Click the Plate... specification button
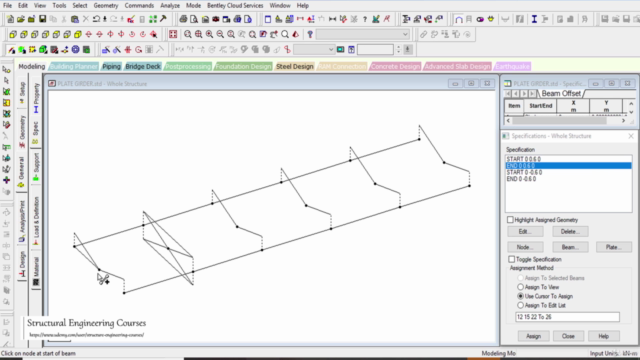 (614, 247)
